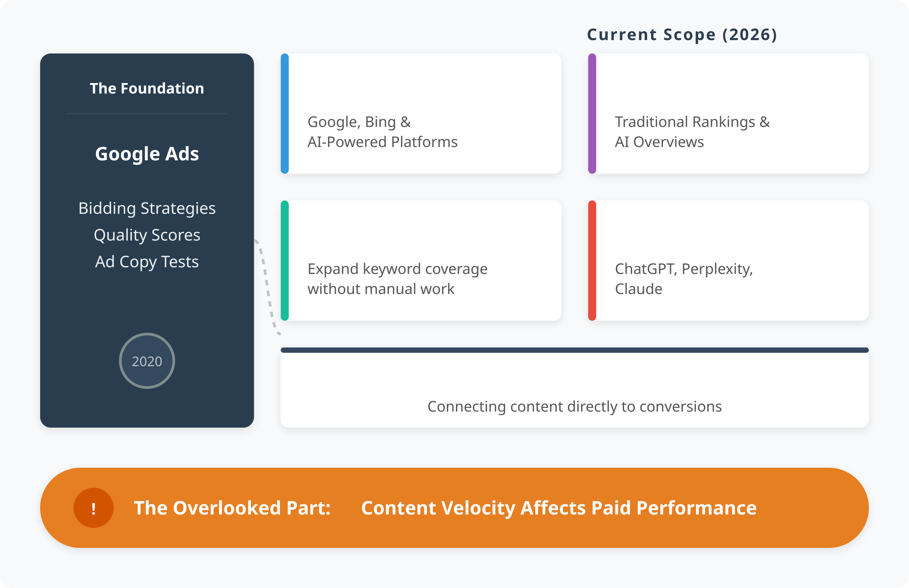Select the blue accent bar on Google, Bing card
This screenshot has width=909, height=588.
[x=285, y=114]
